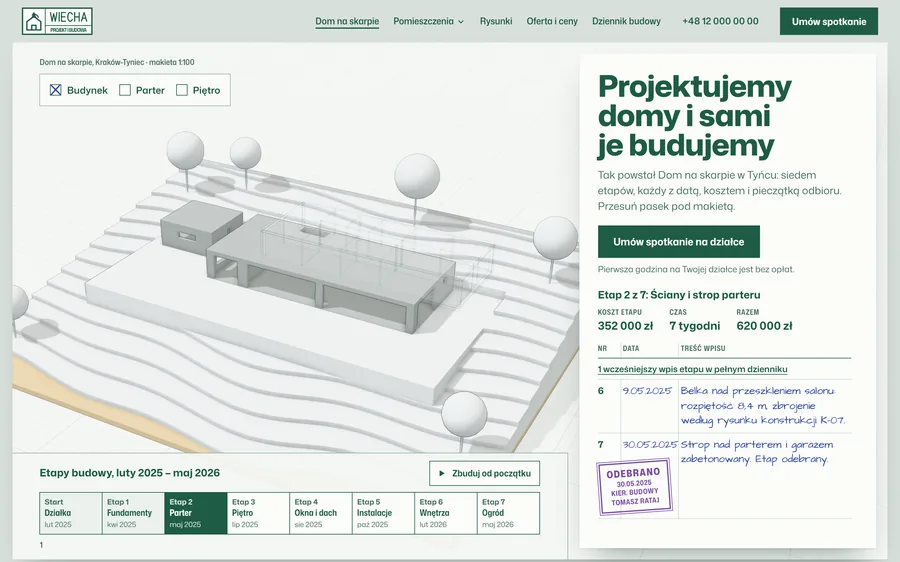This screenshot has width=900, height=562.
Task: Select Etap 6 Wnętrza stage
Action: [446, 513]
